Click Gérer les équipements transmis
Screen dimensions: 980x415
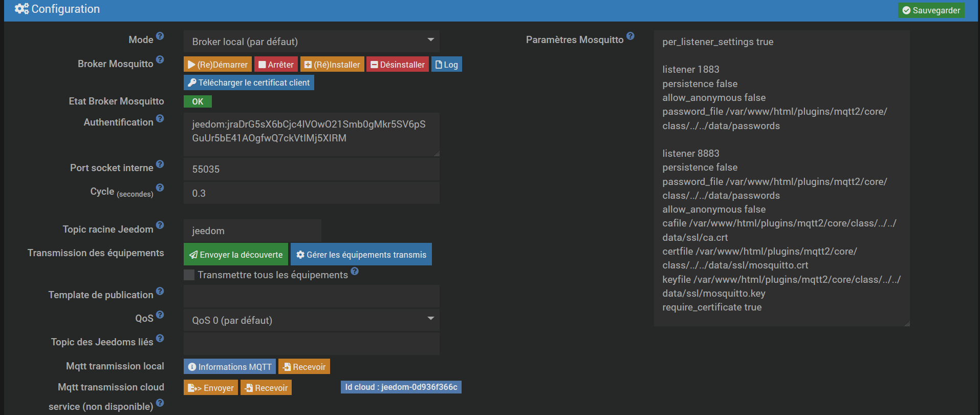click(361, 255)
